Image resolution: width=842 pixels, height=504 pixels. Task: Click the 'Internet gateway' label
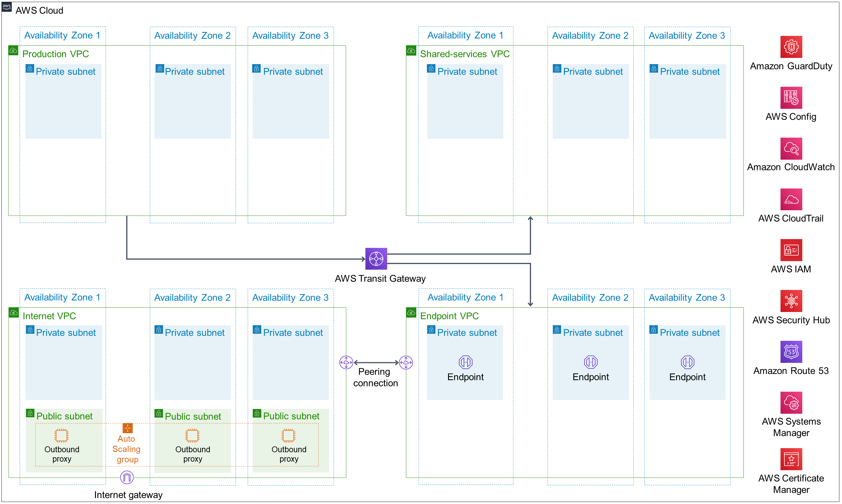point(129,495)
